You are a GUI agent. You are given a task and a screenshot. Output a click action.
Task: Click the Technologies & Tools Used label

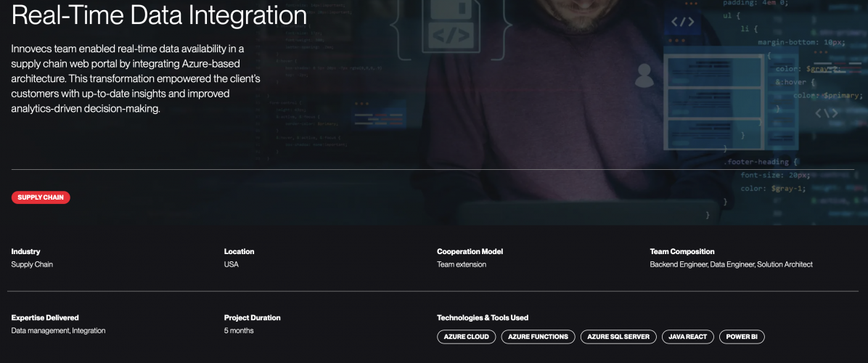pyautogui.click(x=483, y=318)
